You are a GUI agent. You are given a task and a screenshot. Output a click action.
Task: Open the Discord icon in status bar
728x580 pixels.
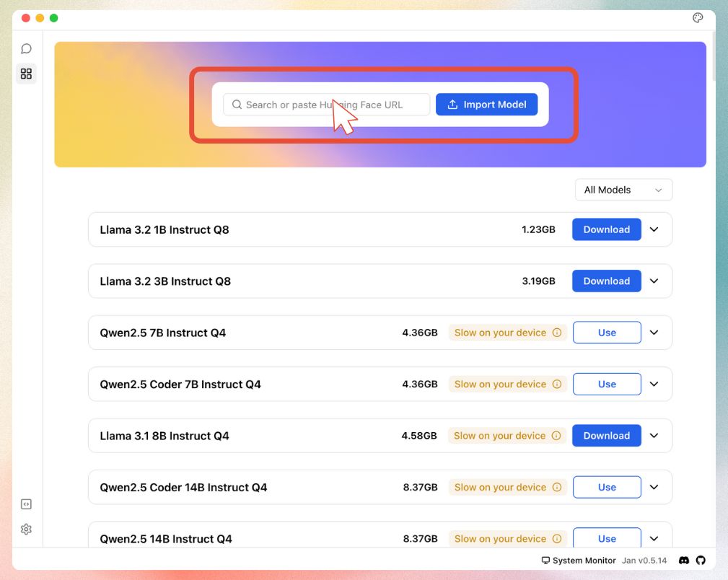coord(684,561)
